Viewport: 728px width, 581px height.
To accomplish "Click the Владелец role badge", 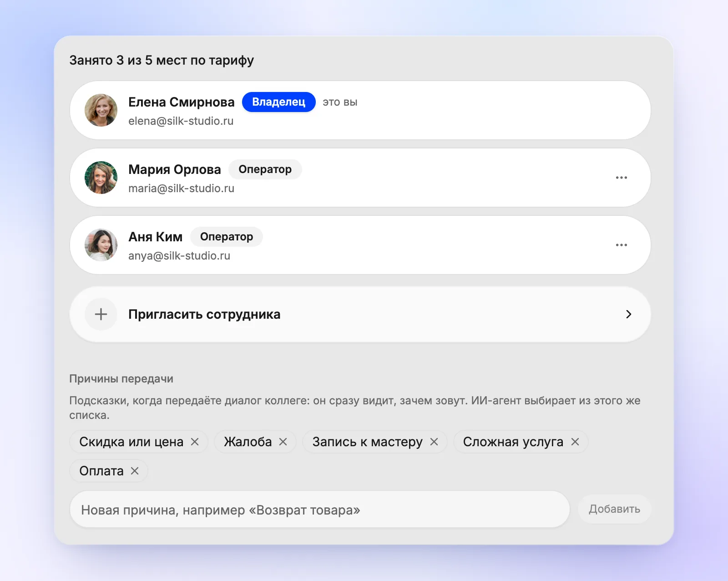I will point(278,102).
